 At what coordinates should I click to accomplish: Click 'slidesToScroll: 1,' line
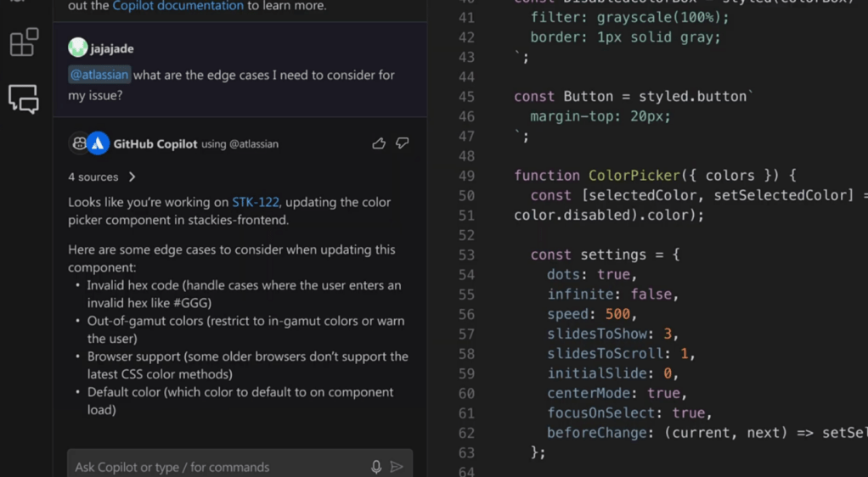(x=621, y=354)
